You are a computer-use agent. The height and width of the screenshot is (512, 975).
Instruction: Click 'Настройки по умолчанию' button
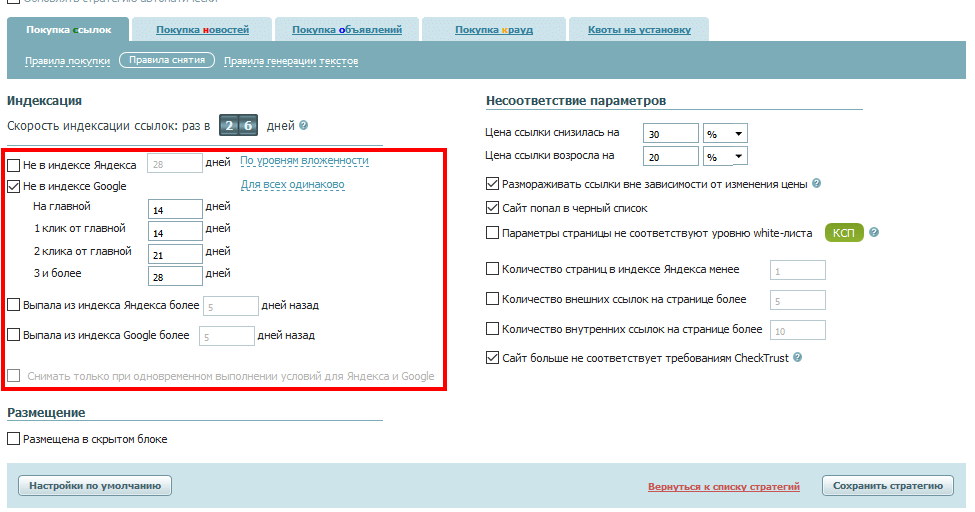[x=95, y=486]
